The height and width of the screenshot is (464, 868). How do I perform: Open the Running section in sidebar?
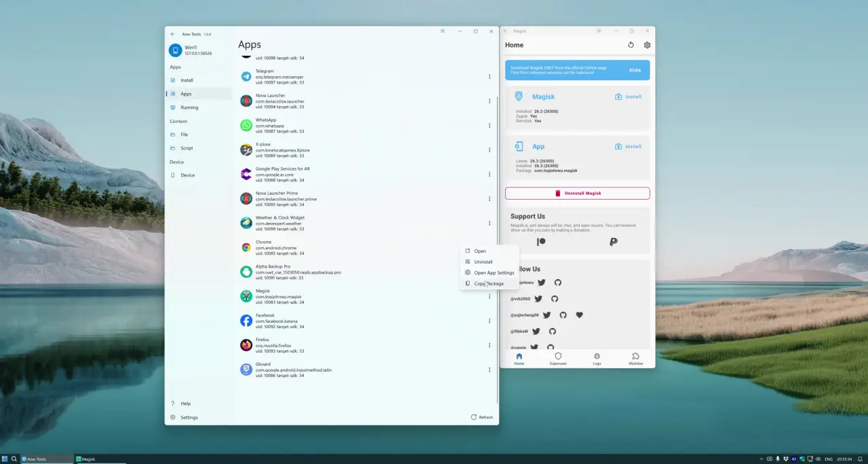tap(189, 107)
